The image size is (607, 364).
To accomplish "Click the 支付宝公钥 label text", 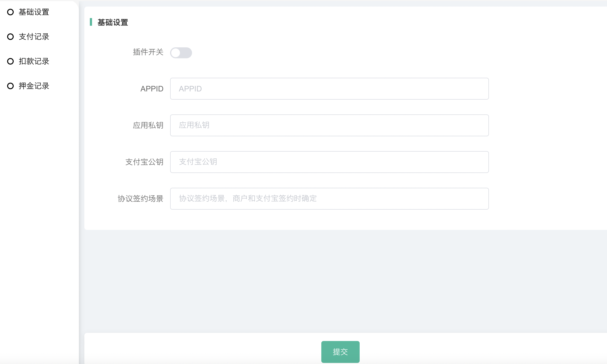I will pyautogui.click(x=144, y=162).
